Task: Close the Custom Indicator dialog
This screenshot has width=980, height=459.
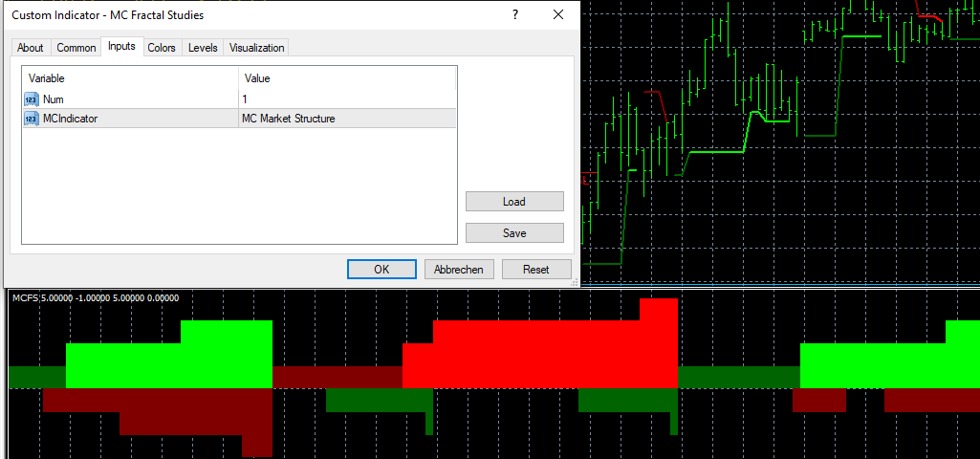Action: click(558, 15)
